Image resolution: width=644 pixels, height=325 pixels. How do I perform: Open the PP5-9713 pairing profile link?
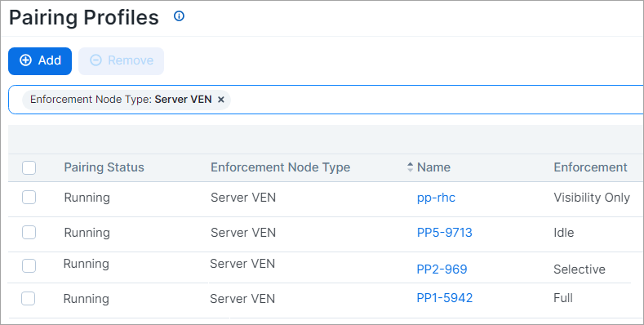point(444,233)
